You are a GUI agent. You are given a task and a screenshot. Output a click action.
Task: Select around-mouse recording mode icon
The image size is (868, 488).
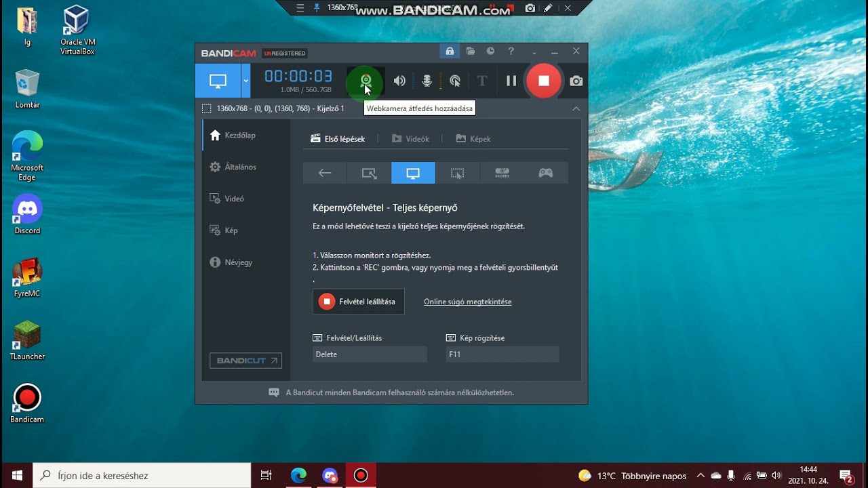(457, 173)
